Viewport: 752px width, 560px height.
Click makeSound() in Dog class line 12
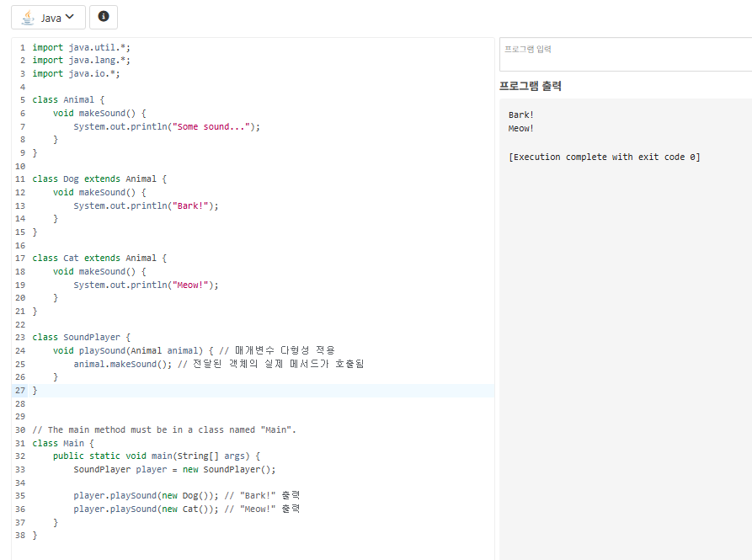[107, 192]
